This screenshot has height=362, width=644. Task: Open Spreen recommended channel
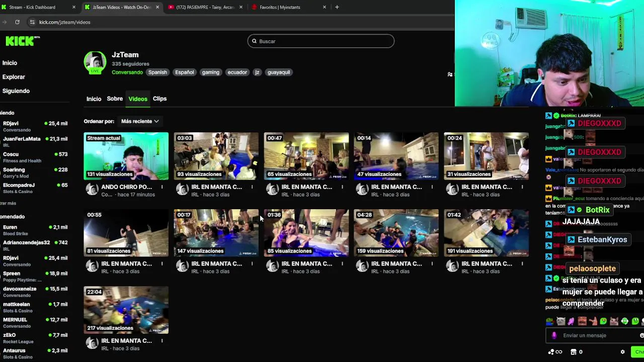coord(34,277)
